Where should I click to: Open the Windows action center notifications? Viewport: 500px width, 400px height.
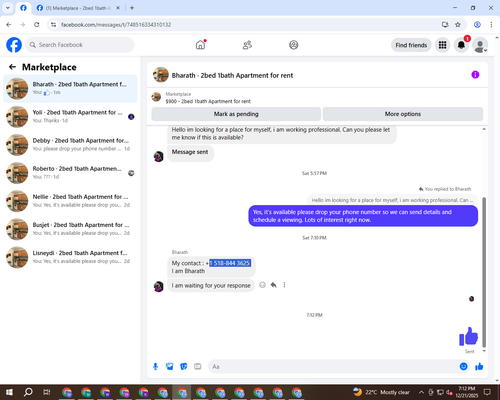(x=487, y=392)
